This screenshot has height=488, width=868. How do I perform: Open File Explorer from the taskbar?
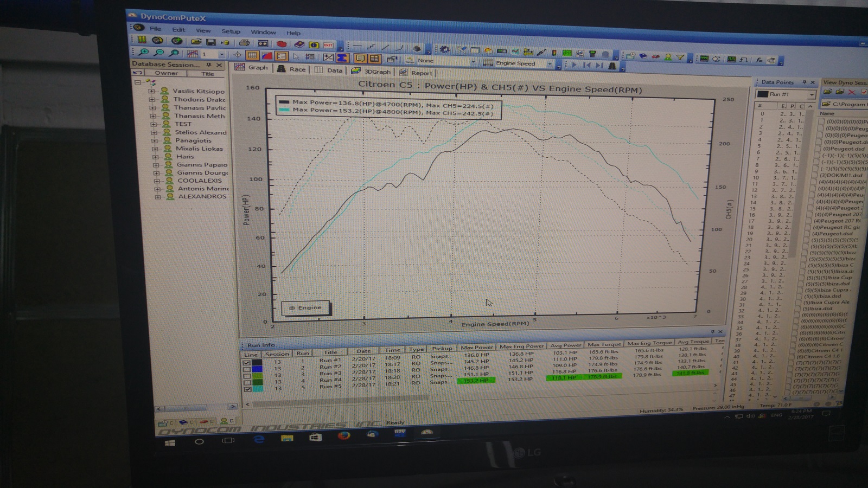click(287, 438)
